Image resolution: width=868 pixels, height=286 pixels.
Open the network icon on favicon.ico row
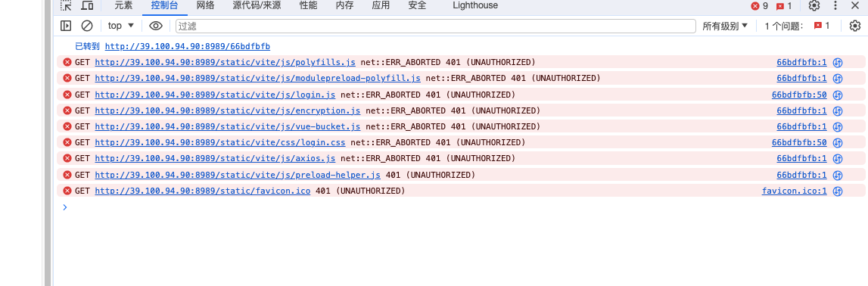838,191
